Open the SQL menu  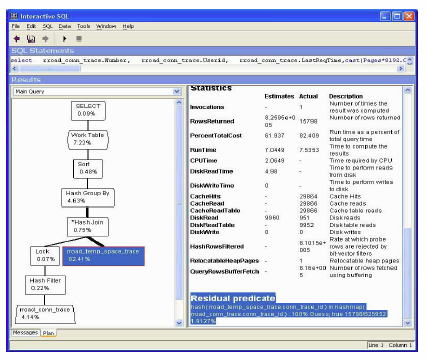(x=47, y=26)
